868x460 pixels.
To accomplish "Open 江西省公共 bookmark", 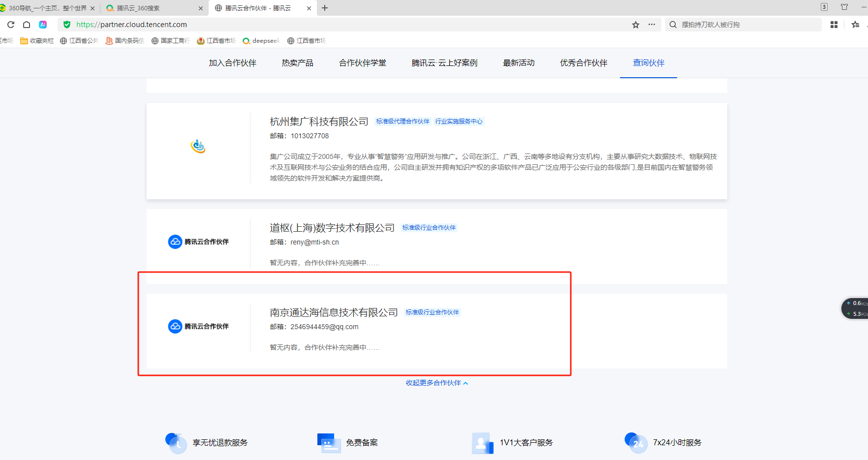I will tap(79, 41).
